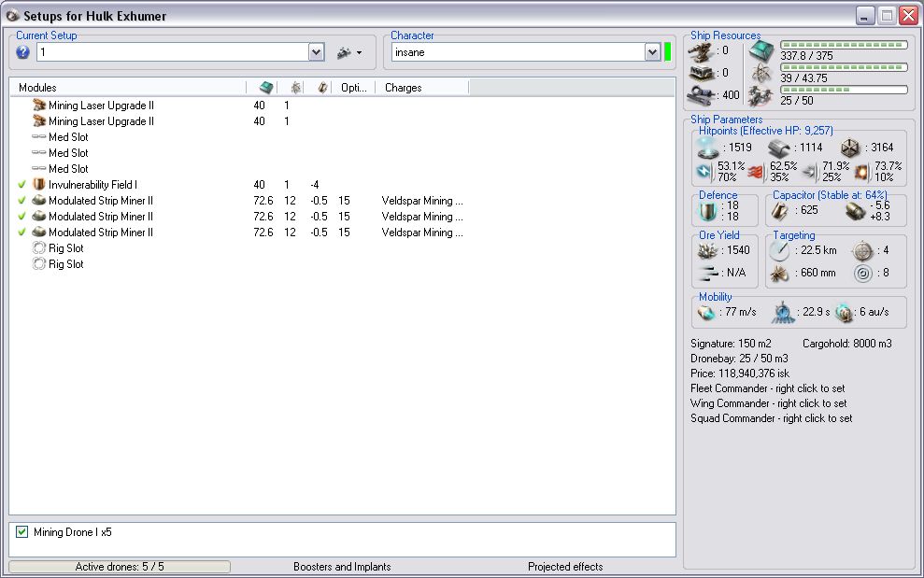Viewport: 924px width, 578px height.
Task: Click the calibration icon showing 400
Action: [702, 95]
